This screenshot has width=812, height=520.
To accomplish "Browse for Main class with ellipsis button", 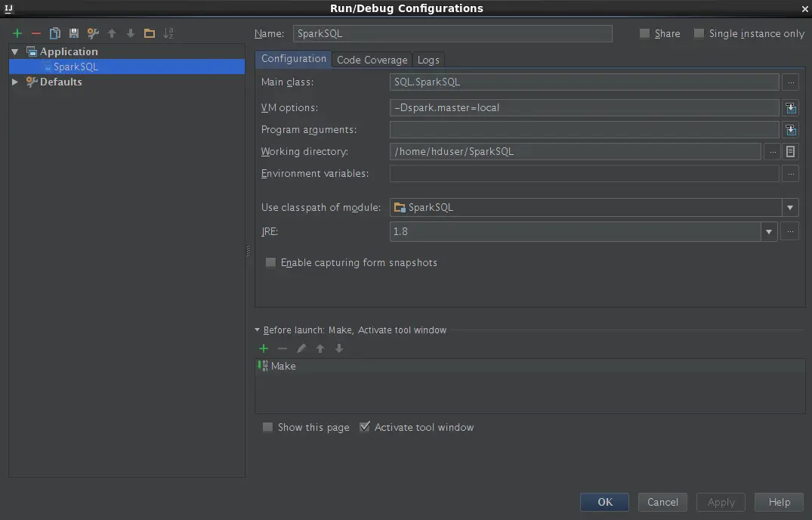I will [x=790, y=82].
